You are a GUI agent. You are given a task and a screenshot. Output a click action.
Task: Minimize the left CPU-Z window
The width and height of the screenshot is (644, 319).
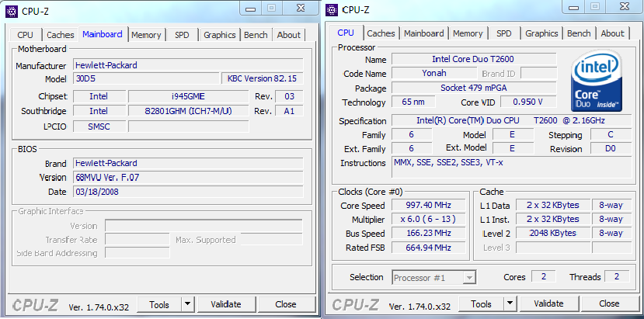click(251, 9)
